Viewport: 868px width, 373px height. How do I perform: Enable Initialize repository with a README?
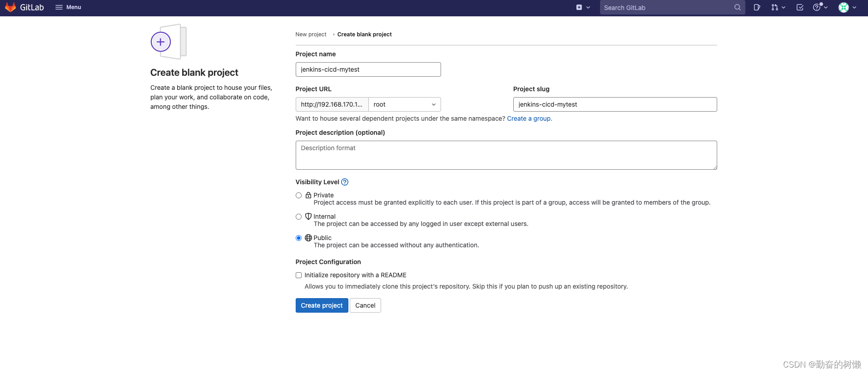[x=298, y=275]
